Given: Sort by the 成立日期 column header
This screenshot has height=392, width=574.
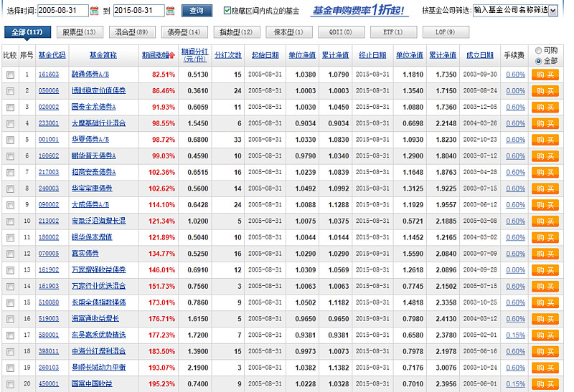Looking at the screenshot, I should tap(479, 55).
